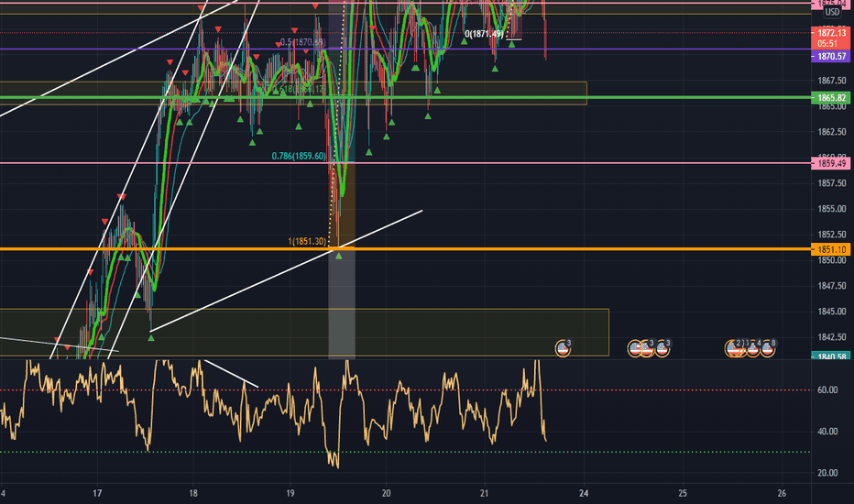
Task: Click date 21 on the time axis
Action: [x=485, y=494]
